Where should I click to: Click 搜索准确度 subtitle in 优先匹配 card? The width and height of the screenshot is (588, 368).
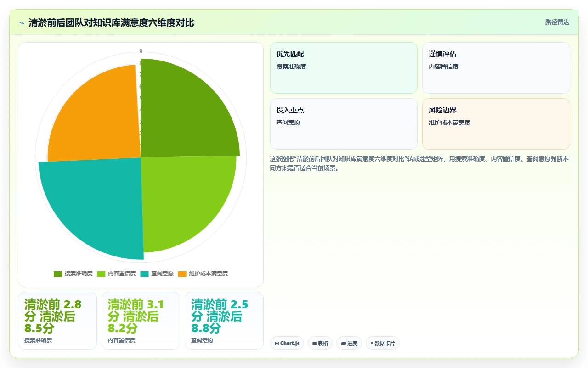pos(291,67)
